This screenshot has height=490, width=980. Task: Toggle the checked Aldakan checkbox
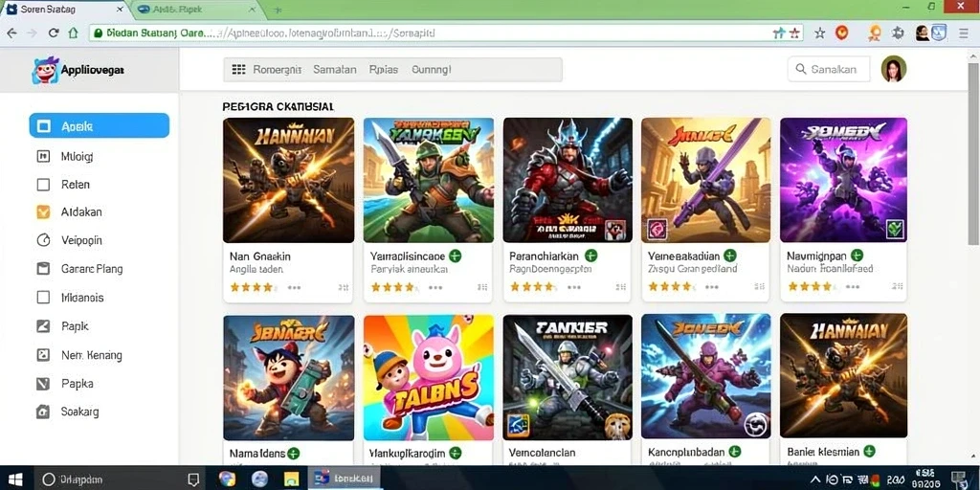43,212
